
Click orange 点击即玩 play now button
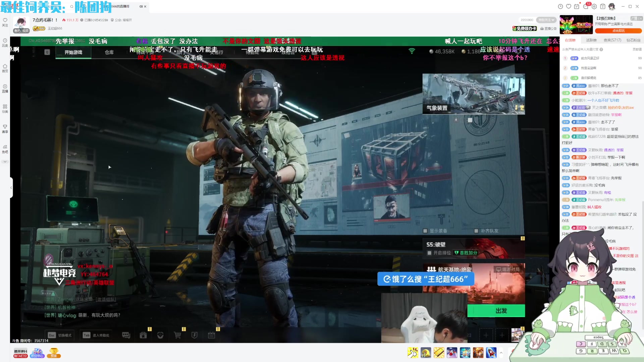619,31
